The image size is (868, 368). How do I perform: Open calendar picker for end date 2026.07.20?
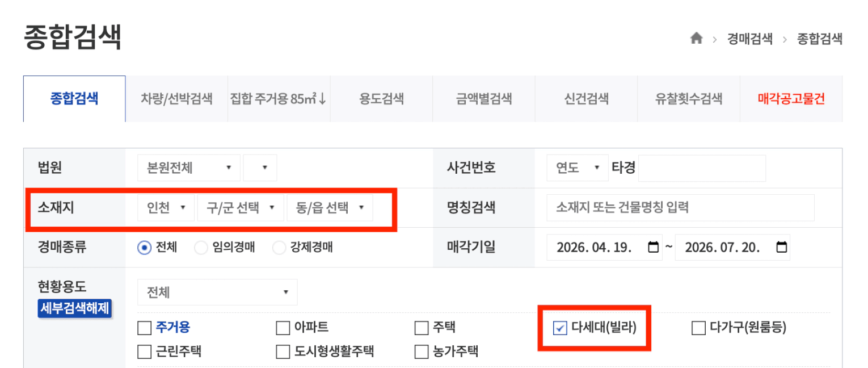tap(781, 248)
